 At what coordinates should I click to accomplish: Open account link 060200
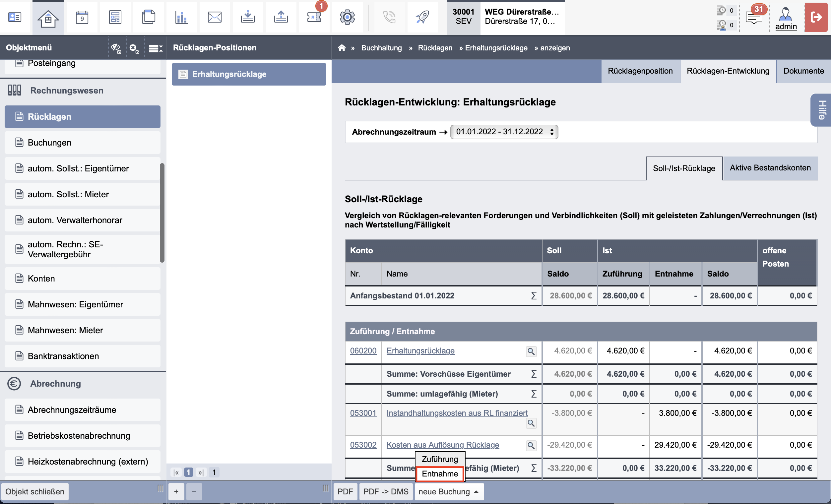click(363, 350)
